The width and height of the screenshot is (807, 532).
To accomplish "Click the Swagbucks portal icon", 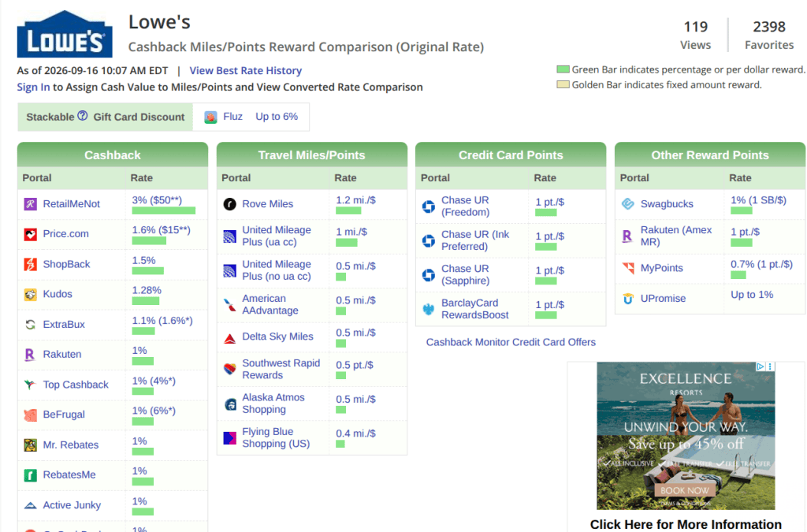I will tap(628, 204).
